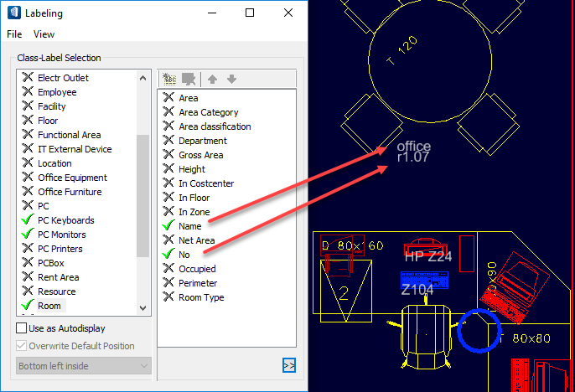Select Office Equipment class

[x=73, y=178]
